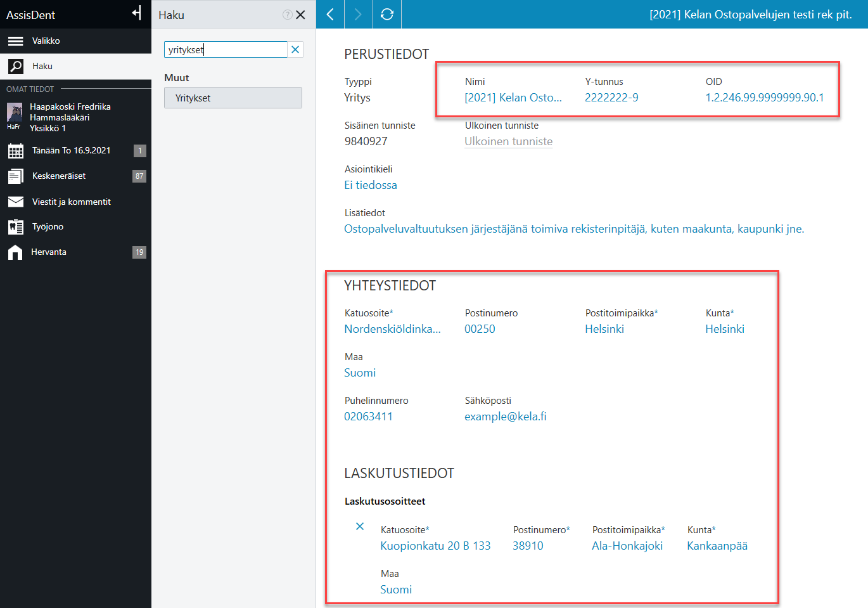The height and width of the screenshot is (608, 868).
Task: Click the search field containing yritykset
Action: coord(226,49)
